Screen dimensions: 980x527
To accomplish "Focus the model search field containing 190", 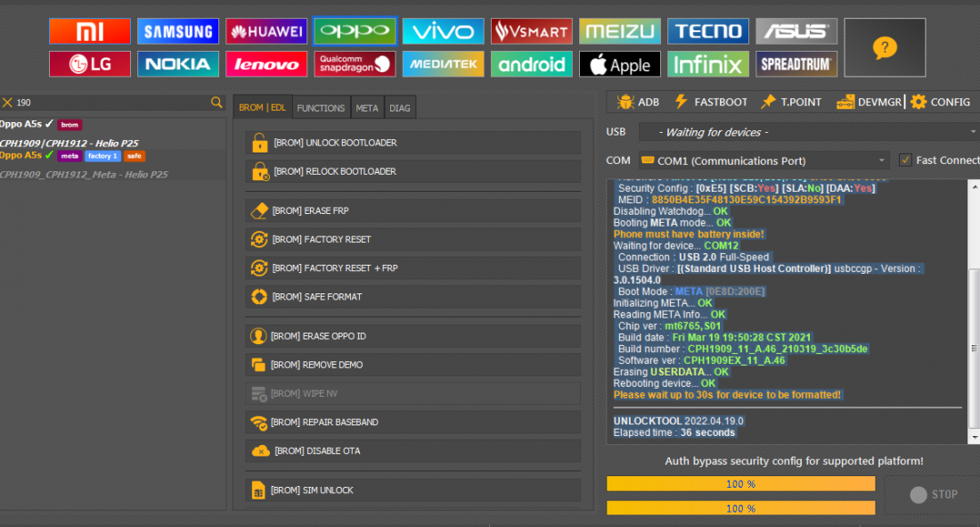I will pyautogui.click(x=112, y=102).
